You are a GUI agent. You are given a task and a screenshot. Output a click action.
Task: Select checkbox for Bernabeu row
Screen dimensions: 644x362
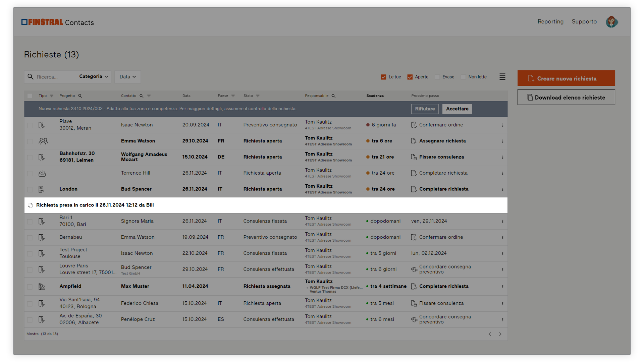(x=30, y=237)
